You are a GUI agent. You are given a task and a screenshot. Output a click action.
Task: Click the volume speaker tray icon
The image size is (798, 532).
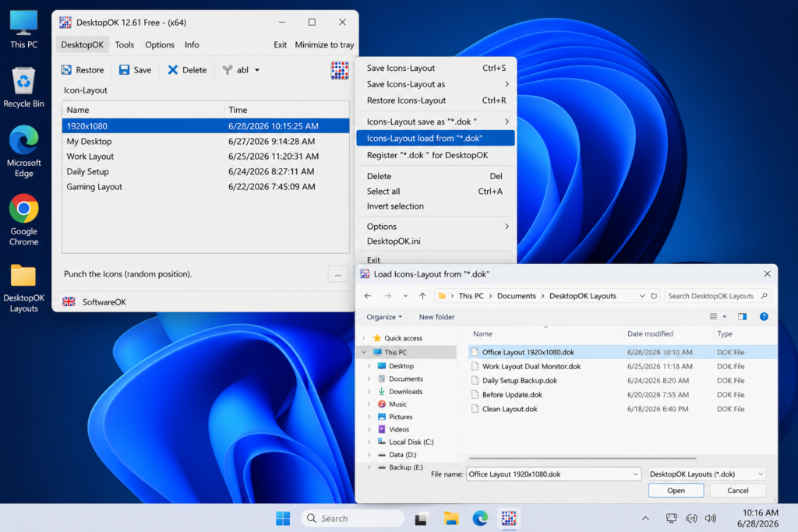click(711, 518)
